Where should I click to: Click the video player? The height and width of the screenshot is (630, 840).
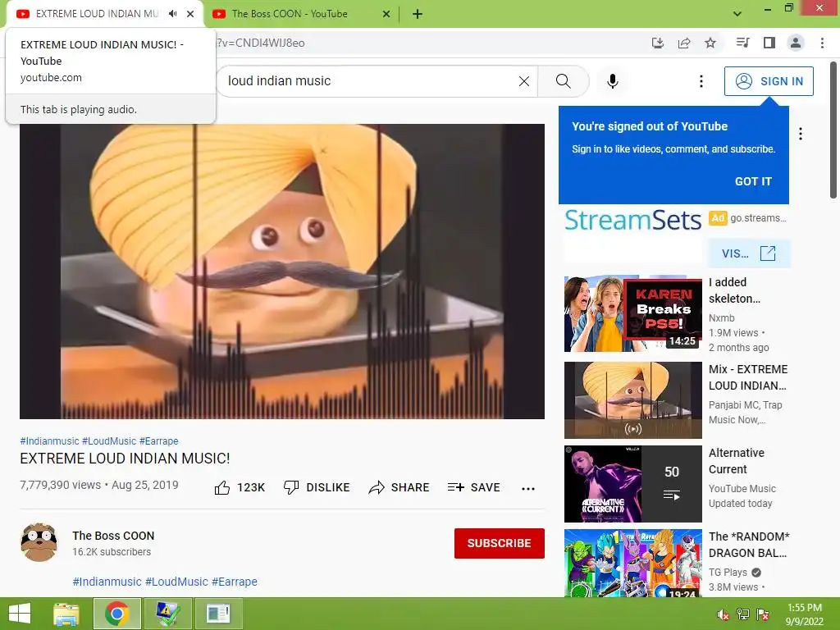point(282,272)
